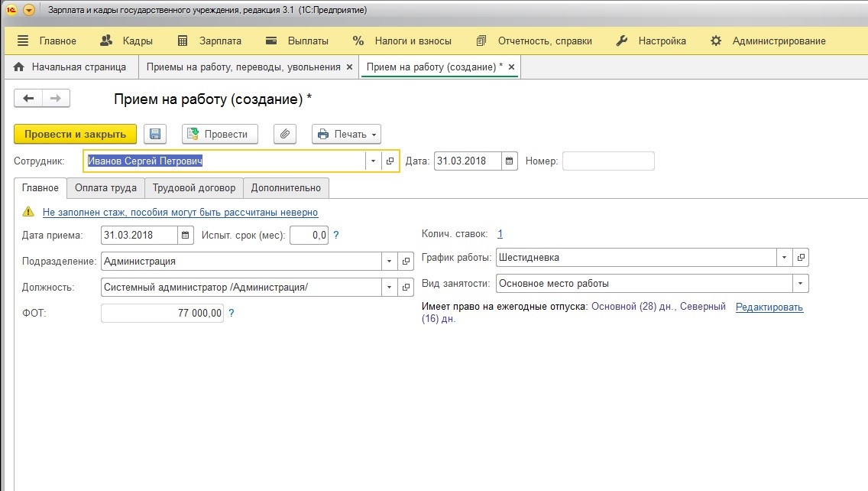This screenshot has width=868, height=491.
Task: Open the Выплаты menu section
Action: [x=296, y=41]
